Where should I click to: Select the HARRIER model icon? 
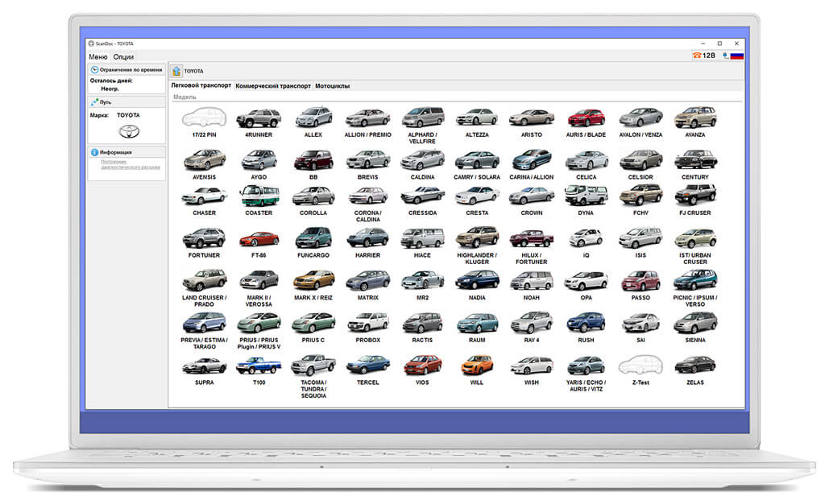[x=367, y=238]
